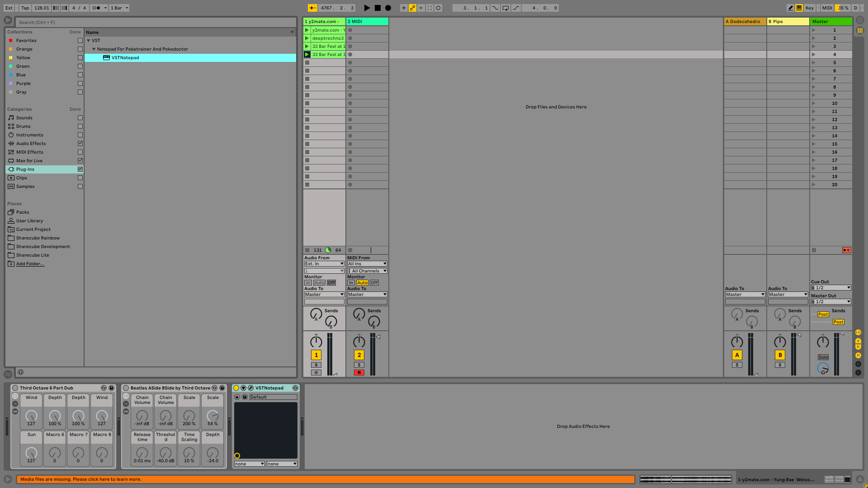Check the Instruments category checkbox
This screenshot has height=488, width=868.
pyautogui.click(x=80, y=135)
